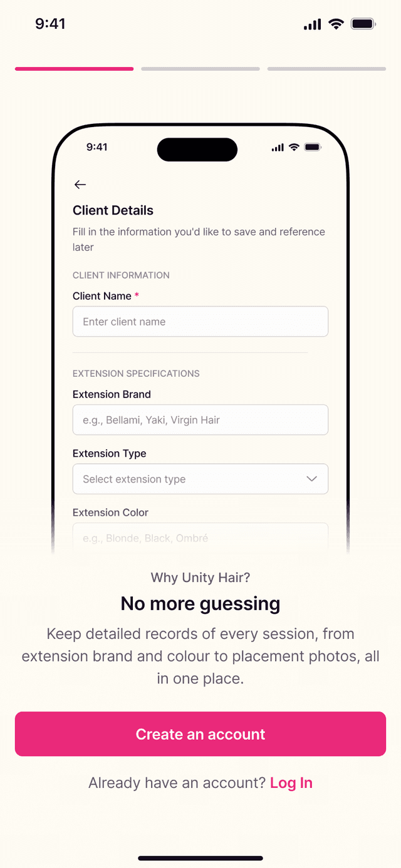This screenshot has width=401, height=868.
Task: Click the Dynamic Island notch on the mockup
Action: [197, 150]
